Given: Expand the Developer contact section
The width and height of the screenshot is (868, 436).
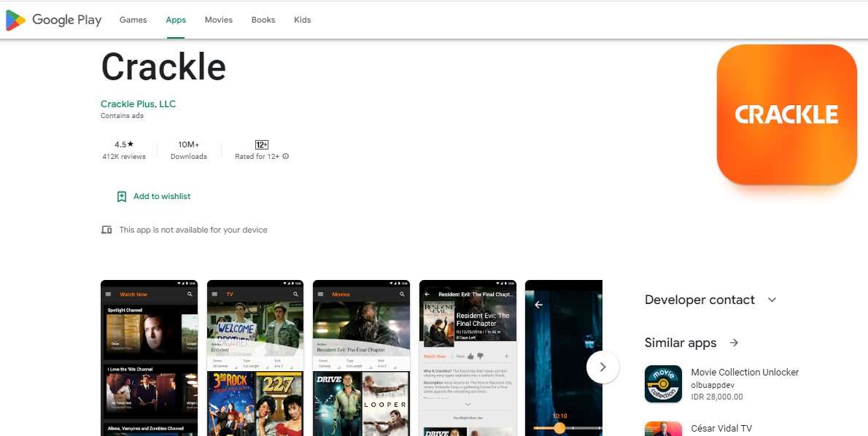Looking at the screenshot, I should 710,300.
